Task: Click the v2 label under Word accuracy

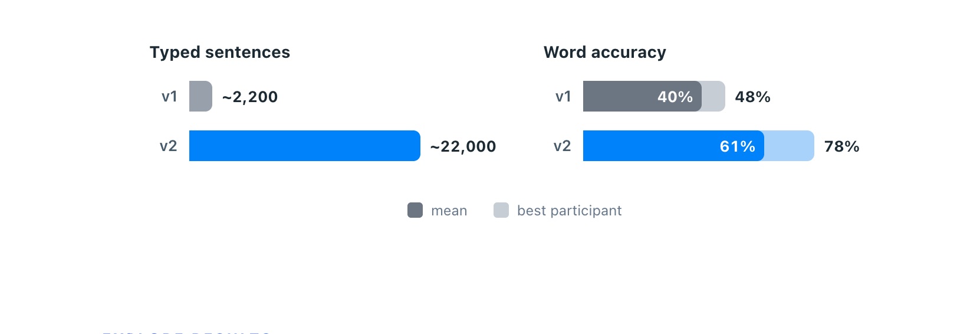Action: tap(563, 146)
